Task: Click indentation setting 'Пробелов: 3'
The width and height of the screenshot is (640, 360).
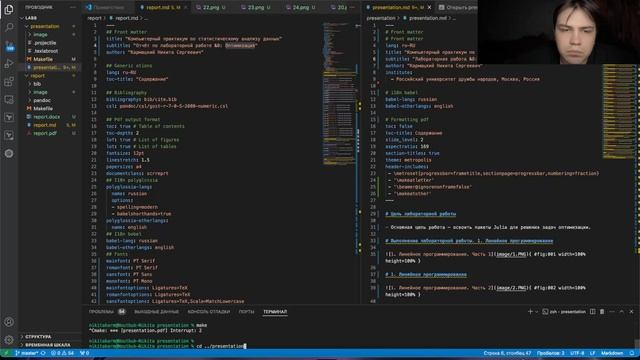Action: click(x=550, y=353)
